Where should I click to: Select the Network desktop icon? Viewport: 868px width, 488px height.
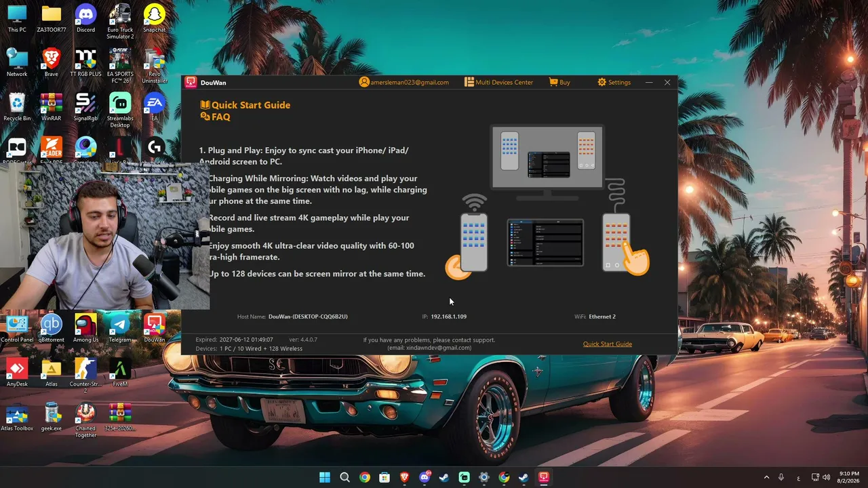(17, 63)
